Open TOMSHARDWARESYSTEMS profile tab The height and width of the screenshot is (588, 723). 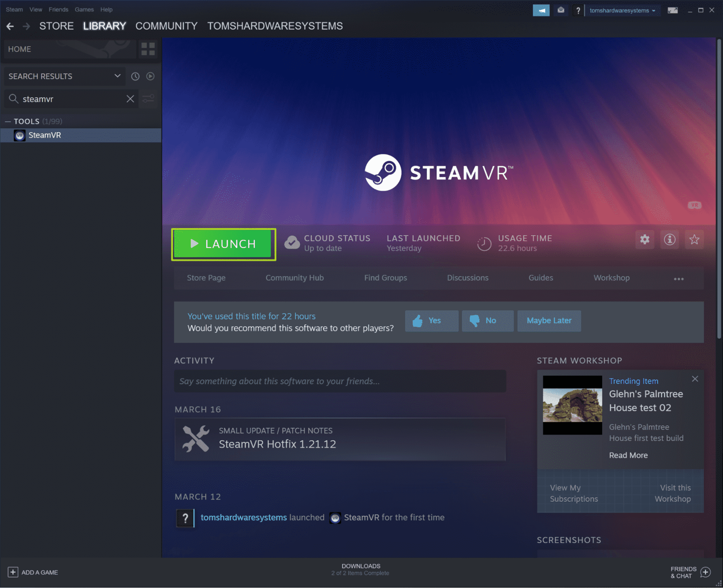(275, 26)
